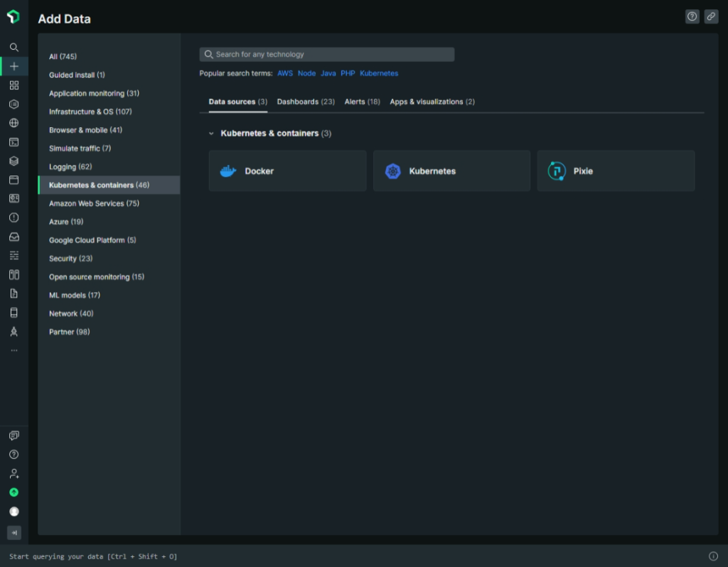Viewport: 728px width, 567px height.
Task: Show more items via sidebar ellipsis
Action: click(x=14, y=350)
